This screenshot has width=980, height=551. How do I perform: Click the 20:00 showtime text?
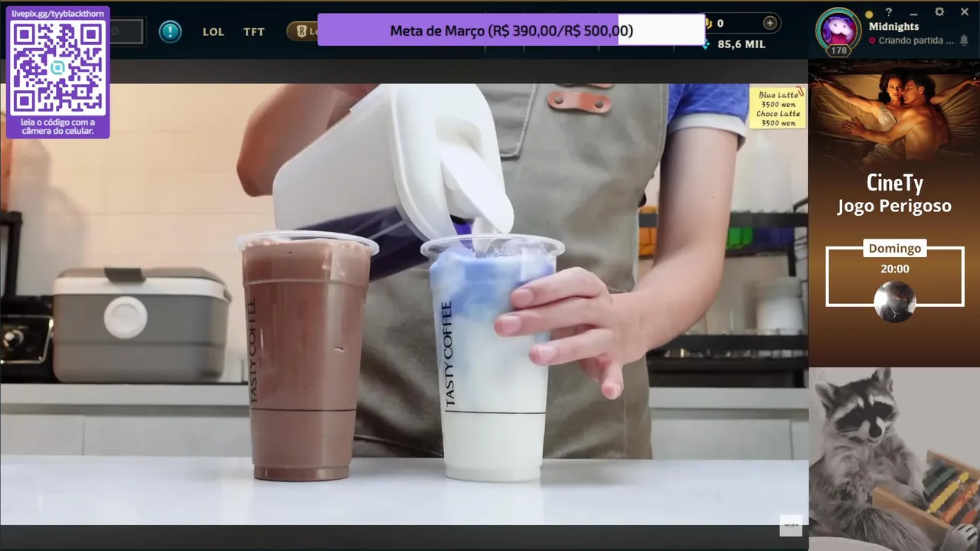(x=894, y=269)
